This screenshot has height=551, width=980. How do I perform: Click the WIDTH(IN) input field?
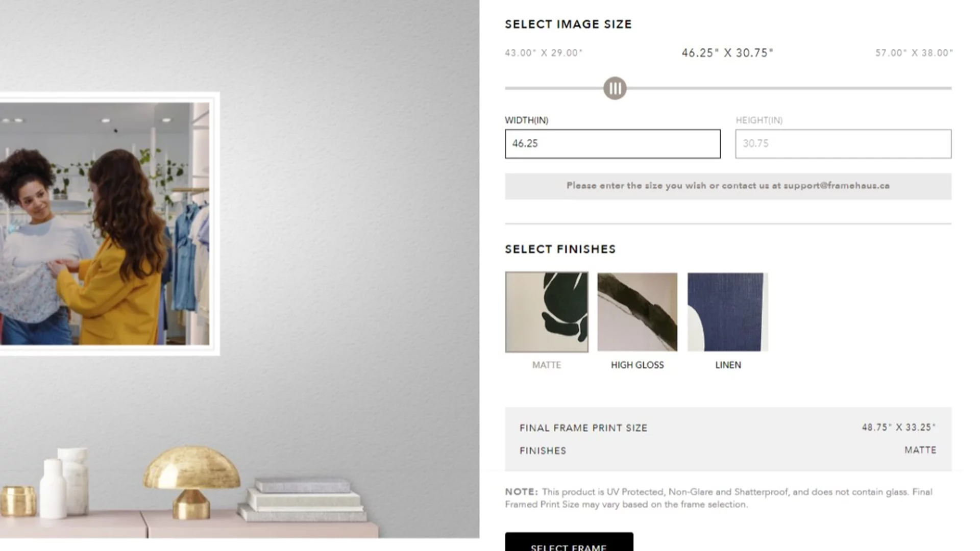(613, 144)
